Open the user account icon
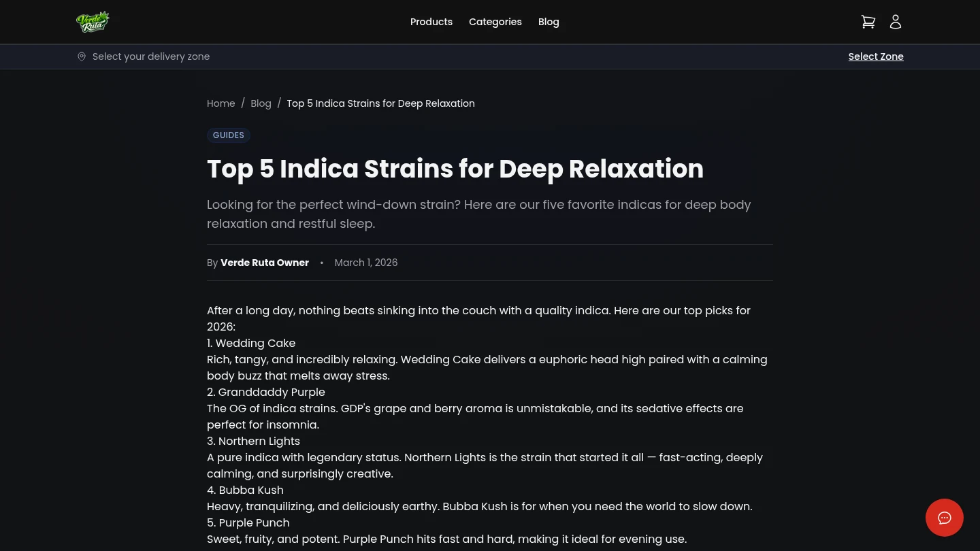This screenshot has width=980, height=551. tap(896, 22)
